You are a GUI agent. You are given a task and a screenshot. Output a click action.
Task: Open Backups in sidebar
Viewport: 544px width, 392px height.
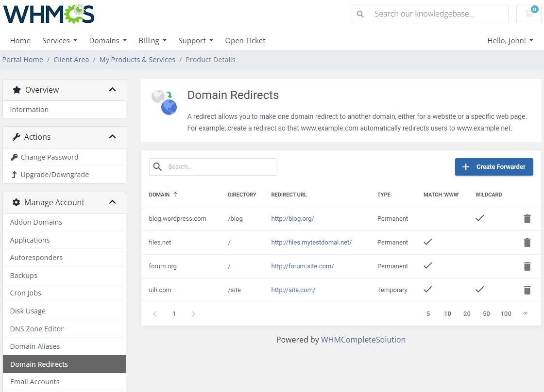(x=64, y=276)
